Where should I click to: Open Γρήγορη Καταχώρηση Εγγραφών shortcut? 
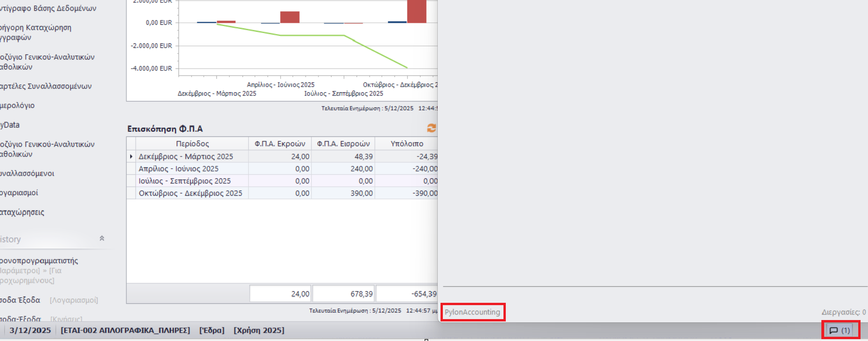click(35, 32)
